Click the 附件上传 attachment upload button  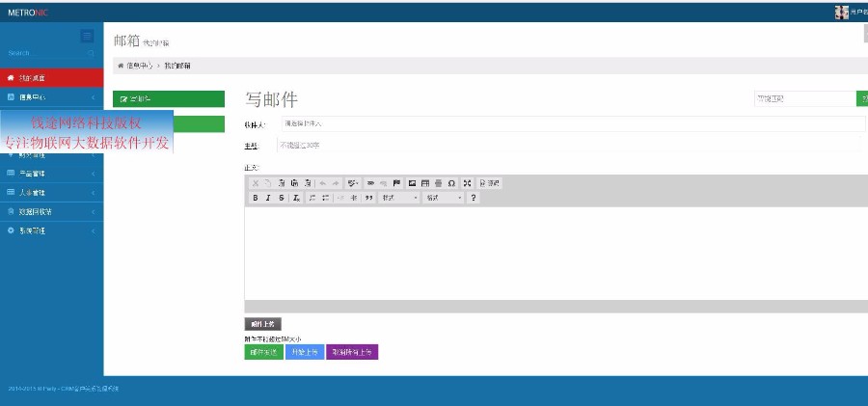click(x=263, y=324)
